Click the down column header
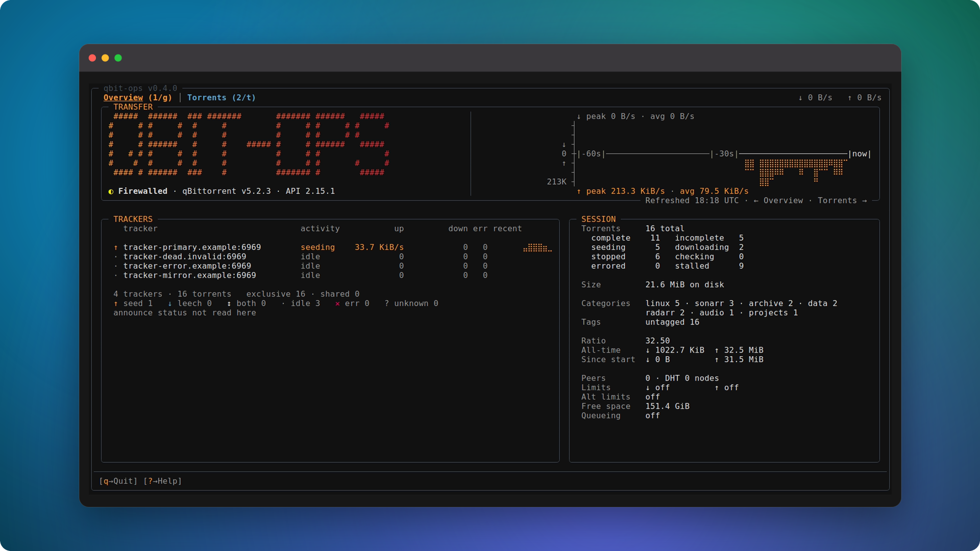Screen dimensions: 980x551 [x=458, y=229]
